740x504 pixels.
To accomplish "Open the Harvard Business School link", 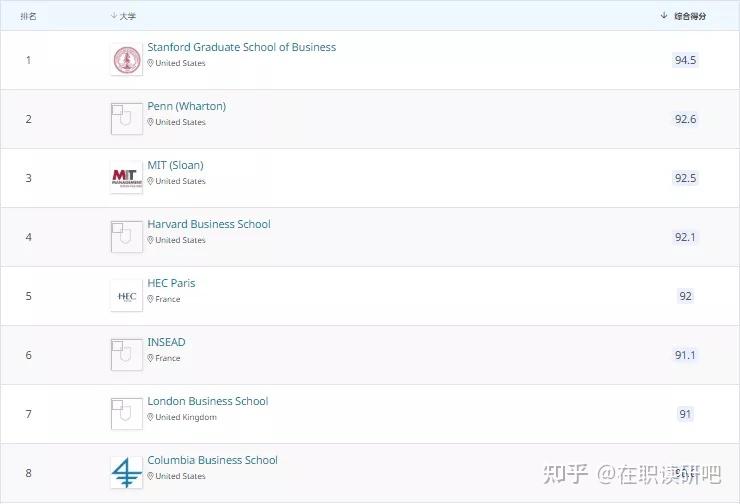I will [209, 224].
